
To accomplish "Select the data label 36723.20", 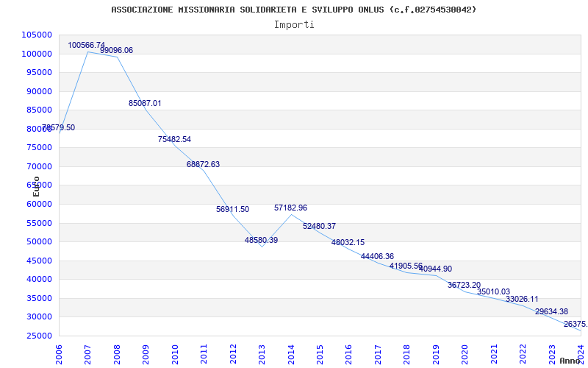I will click(464, 286).
